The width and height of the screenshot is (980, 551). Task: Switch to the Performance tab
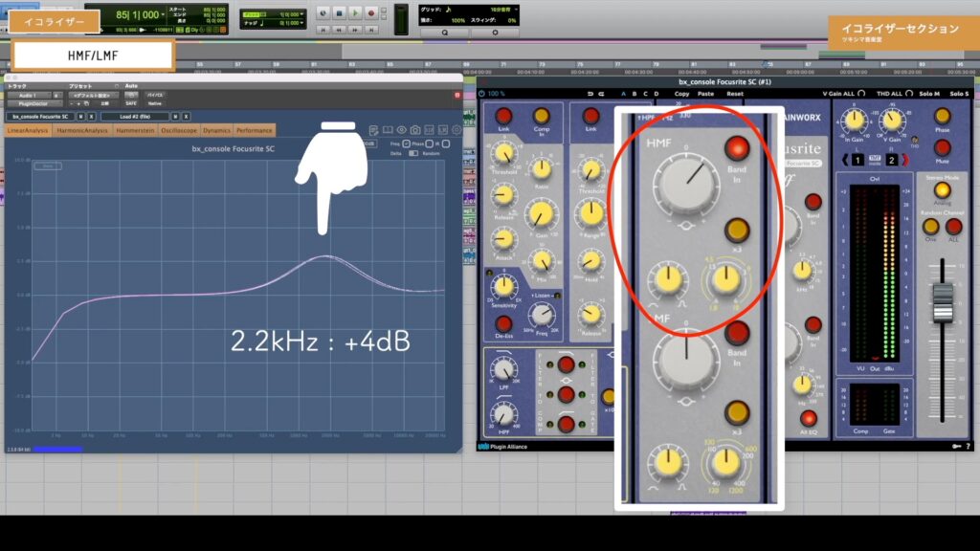pyautogui.click(x=255, y=130)
